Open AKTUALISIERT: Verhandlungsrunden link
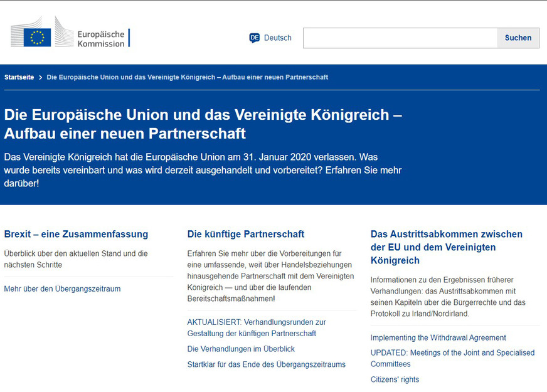Viewport: 547px width, 392px height. tap(257, 327)
